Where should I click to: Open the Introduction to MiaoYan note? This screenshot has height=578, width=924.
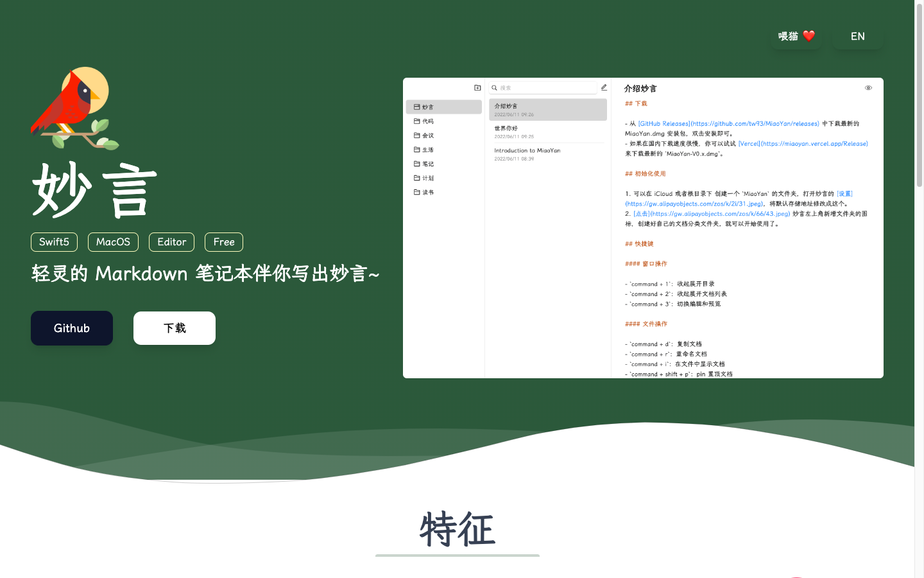tap(547, 154)
